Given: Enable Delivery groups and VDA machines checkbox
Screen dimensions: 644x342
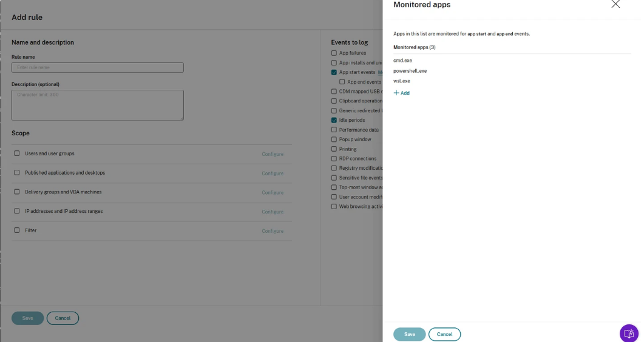Looking at the screenshot, I should click(17, 192).
